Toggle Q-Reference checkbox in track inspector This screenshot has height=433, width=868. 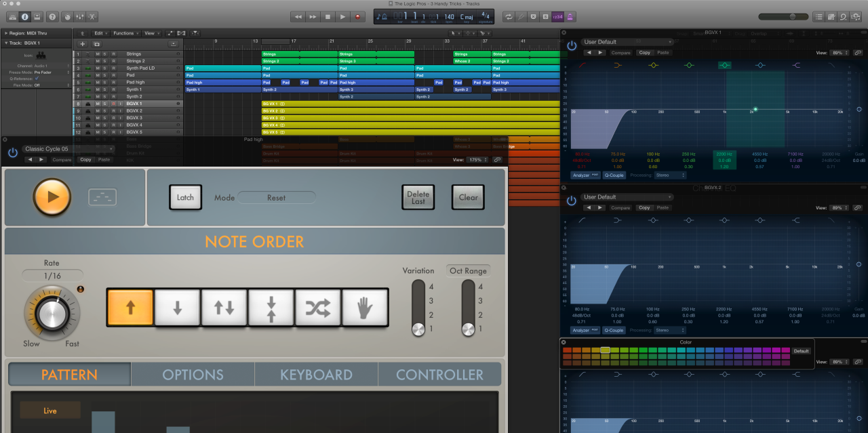(x=37, y=79)
